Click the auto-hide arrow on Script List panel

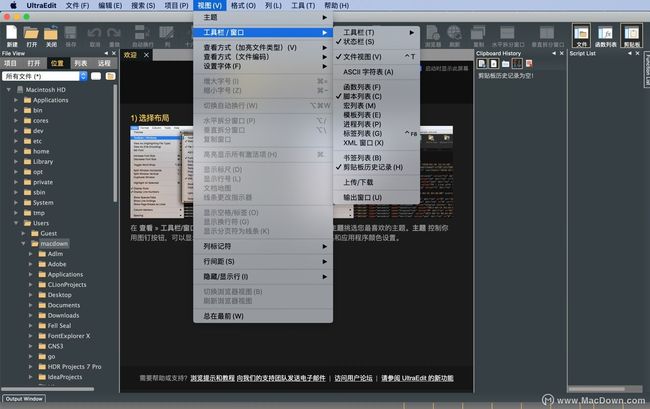[630, 53]
